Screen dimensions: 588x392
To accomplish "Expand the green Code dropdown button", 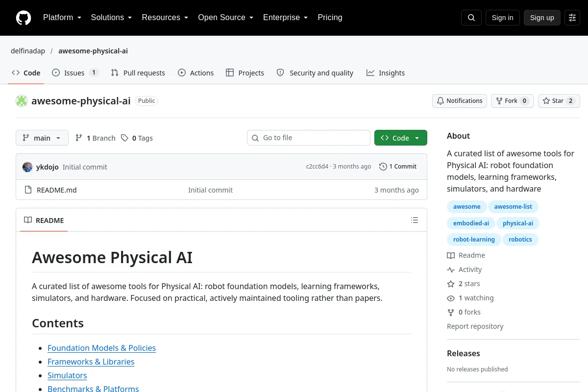I will click(x=401, y=138).
